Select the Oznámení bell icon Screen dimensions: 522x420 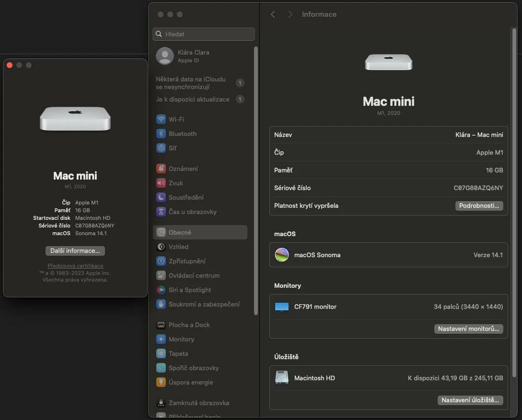[161, 169]
